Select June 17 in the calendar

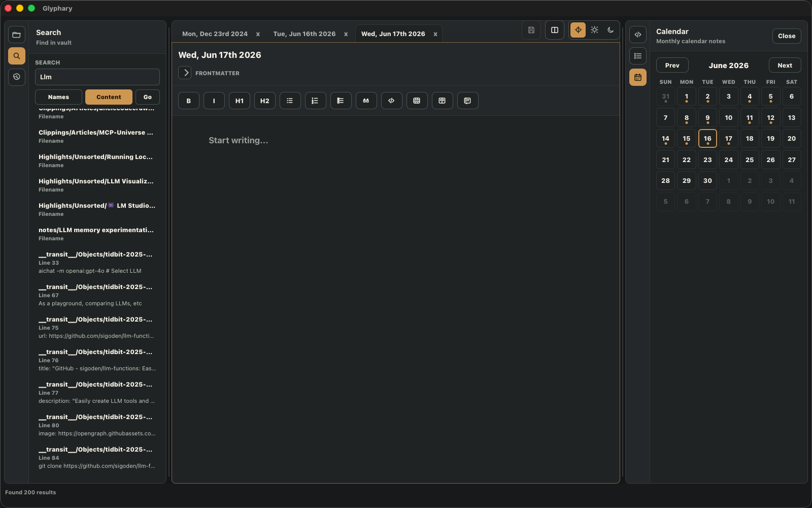click(728, 139)
